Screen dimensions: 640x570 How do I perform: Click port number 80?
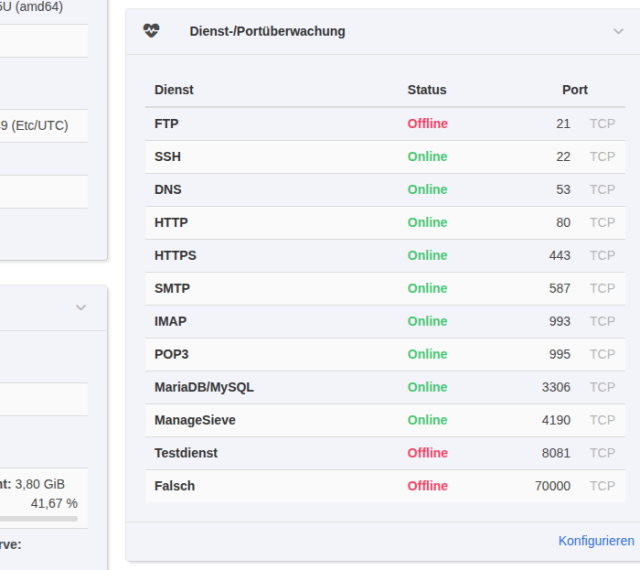point(563,223)
